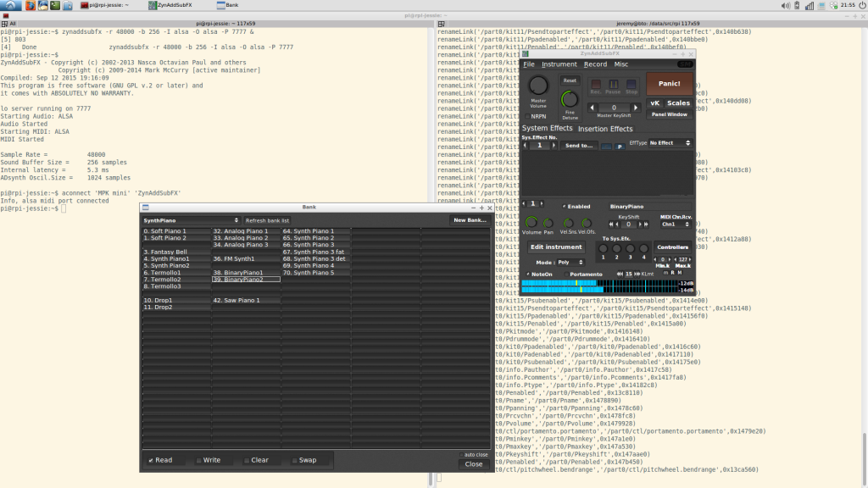868x488 pixels.
Task: Click the Vel.Ofs. knob
Action: [587, 223]
